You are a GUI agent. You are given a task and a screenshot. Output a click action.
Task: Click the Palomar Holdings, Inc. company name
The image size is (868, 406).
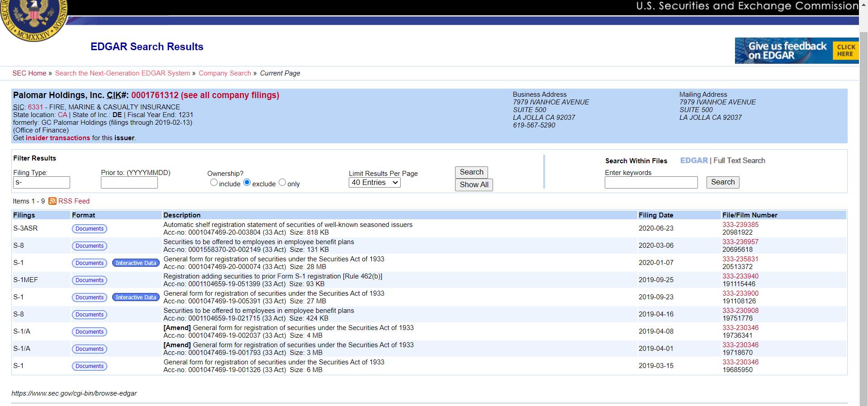[59, 95]
